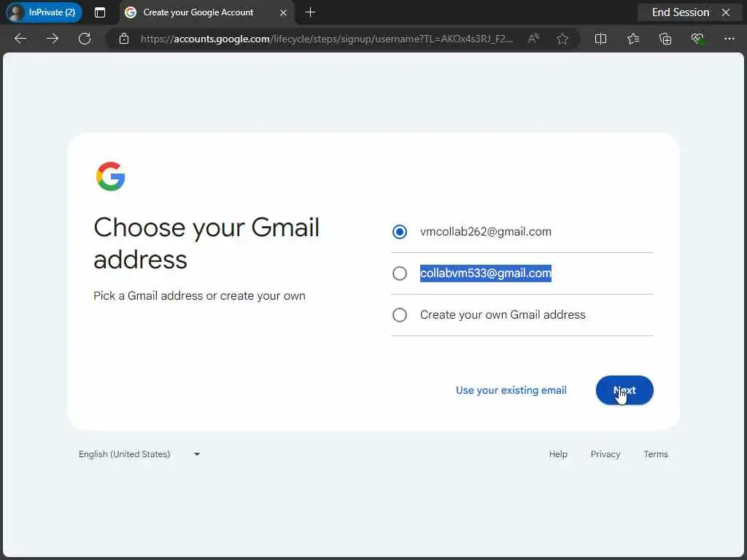Viewport: 747px width, 560px height.
Task: Reload the current page
Action: (85, 39)
